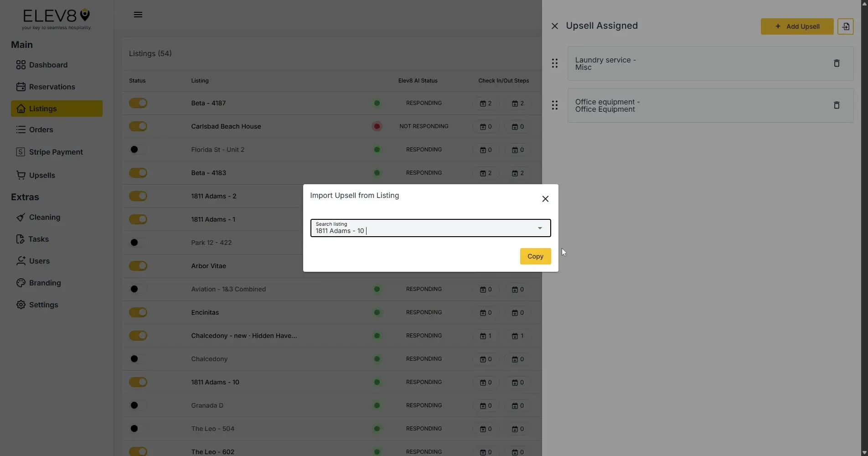
Task: Disable the Beta - 4187 listing toggle
Action: click(138, 103)
